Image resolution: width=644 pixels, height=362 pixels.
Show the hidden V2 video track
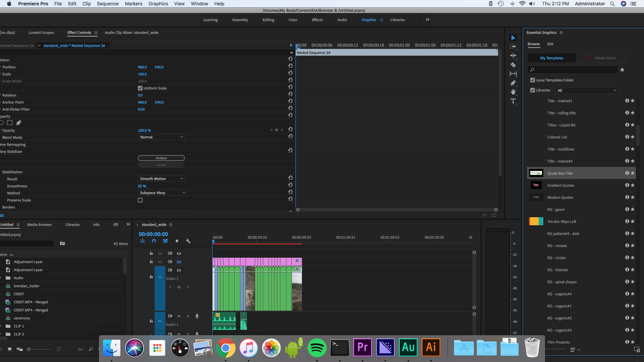click(179, 262)
